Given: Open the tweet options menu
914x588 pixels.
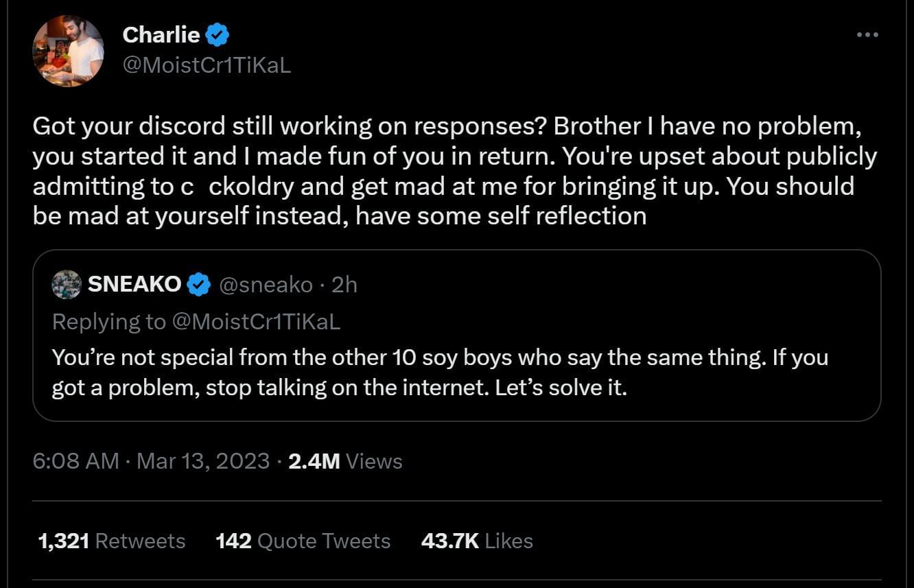Looking at the screenshot, I should pyautogui.click(x=869, y=33).
